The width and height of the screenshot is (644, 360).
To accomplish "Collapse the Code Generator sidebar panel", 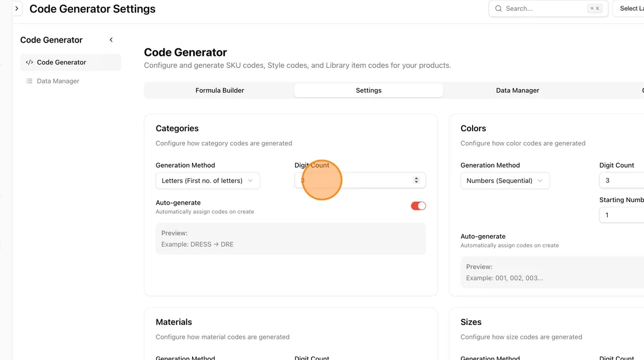I will (x=111, y=40).
